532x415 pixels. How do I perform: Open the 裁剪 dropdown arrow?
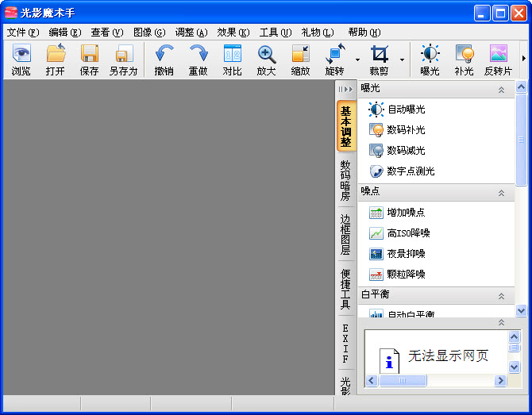point(402,60)
